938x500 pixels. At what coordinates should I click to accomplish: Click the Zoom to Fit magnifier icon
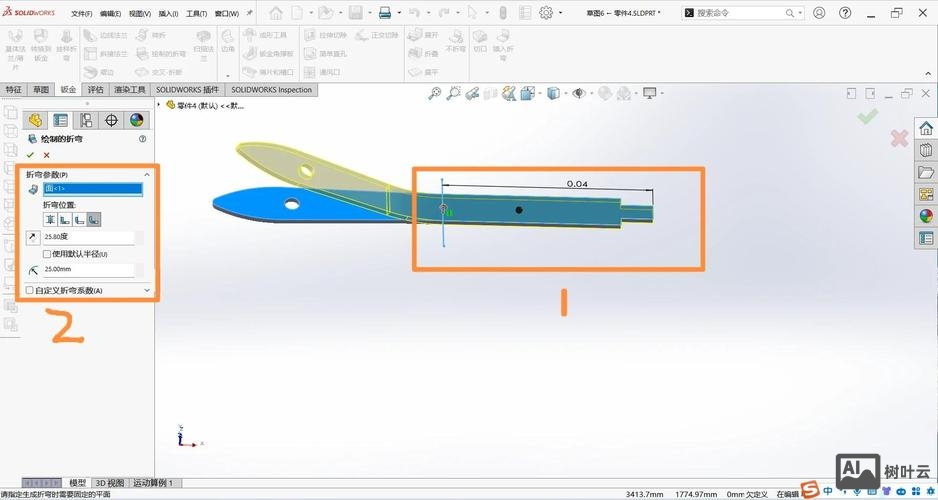click(434, 93)
